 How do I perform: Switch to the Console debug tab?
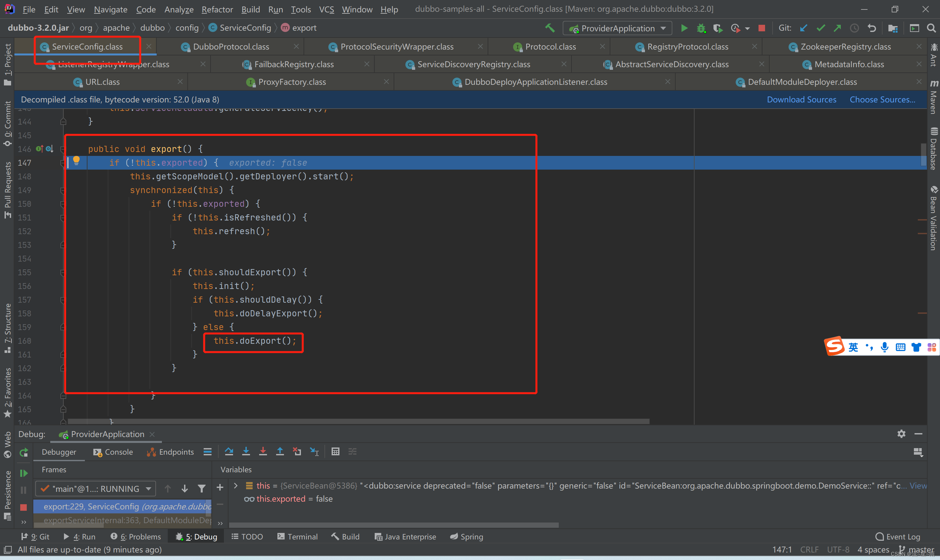pos(113,452)
